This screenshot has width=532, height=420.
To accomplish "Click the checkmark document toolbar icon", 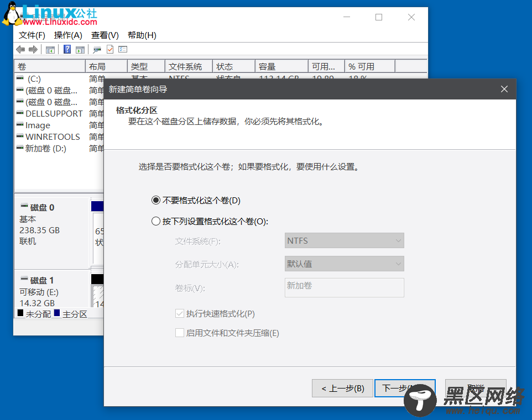I will (x=110, y=50).
